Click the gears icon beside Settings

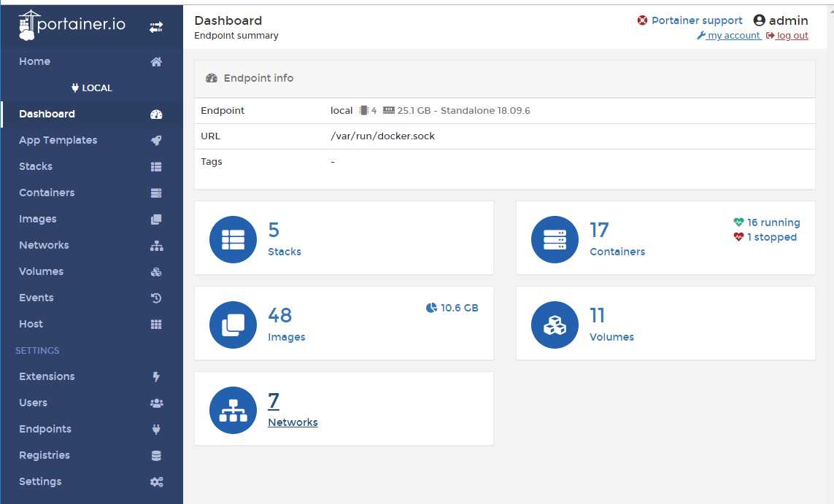pyautogui.click(x=156, y=481)
